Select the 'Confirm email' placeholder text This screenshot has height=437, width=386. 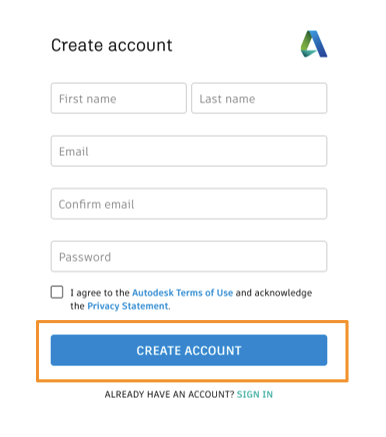pyautogui.click(x=96, y=204)
